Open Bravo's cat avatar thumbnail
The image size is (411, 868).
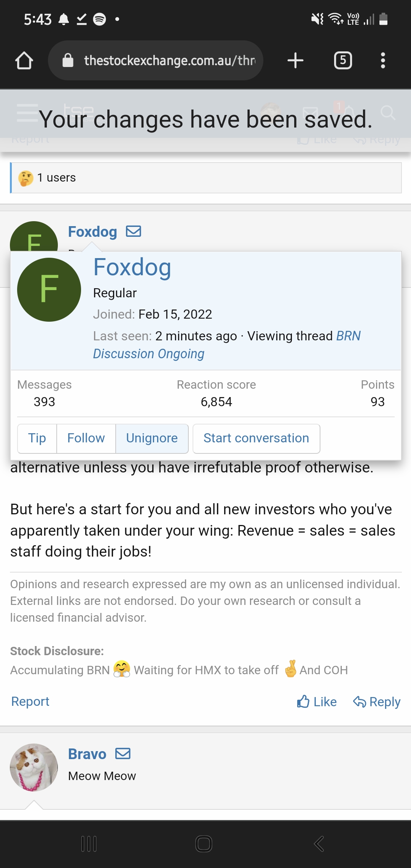point(34,767)
